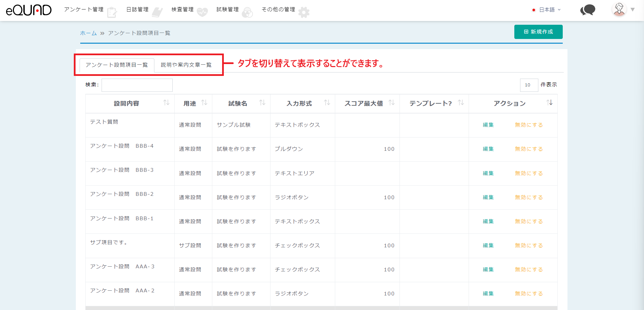Click 編集 for テスト質問 row
Image resolution: width=644 pixels, height=310 pixels.
[x=488, y=125]
